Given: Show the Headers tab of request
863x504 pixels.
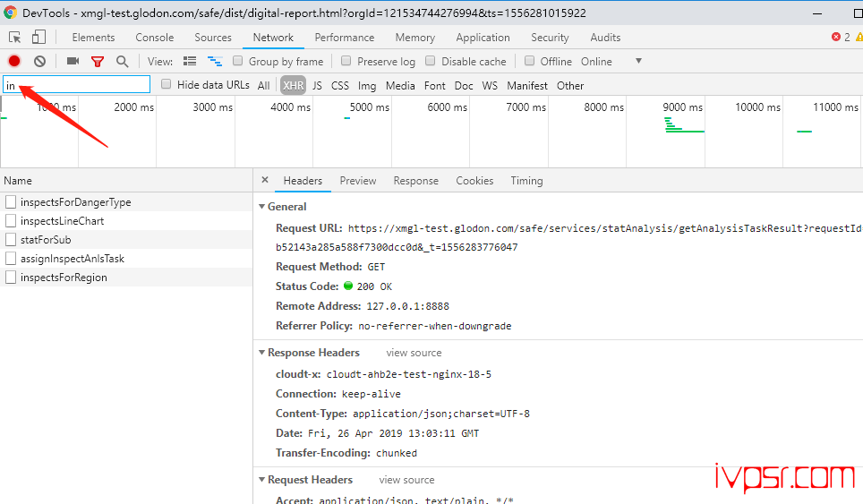Looking at the screenshot, I should pyautogui.click(x=303, y=181).
